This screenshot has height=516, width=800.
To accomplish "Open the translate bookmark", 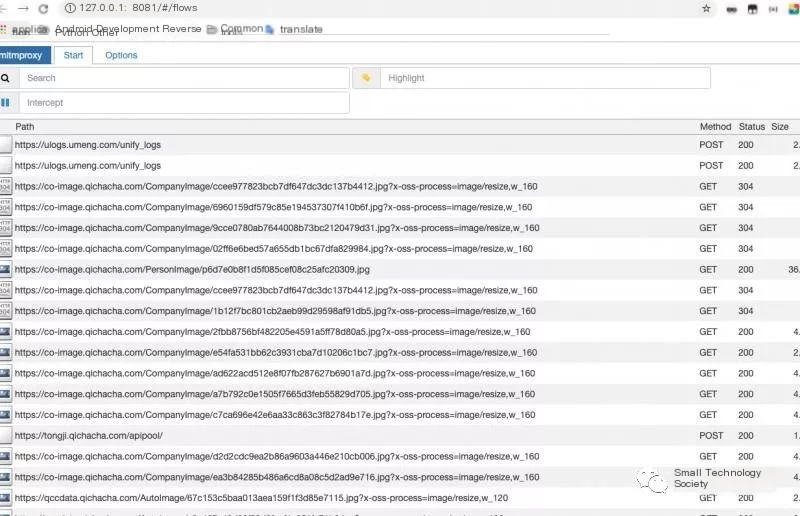I will pyautogui.click(x=294, y=29).
